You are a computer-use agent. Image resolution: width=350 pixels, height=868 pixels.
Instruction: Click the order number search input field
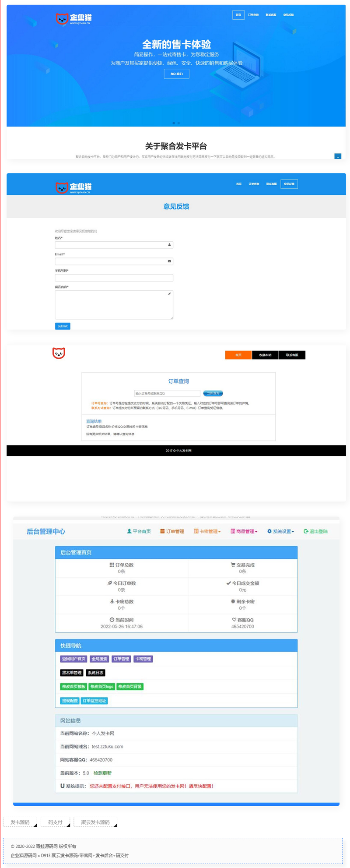point(167,393)
